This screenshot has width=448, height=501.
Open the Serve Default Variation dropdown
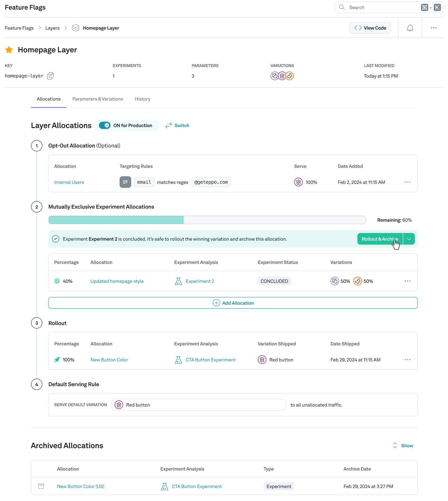tap(198, 405)
